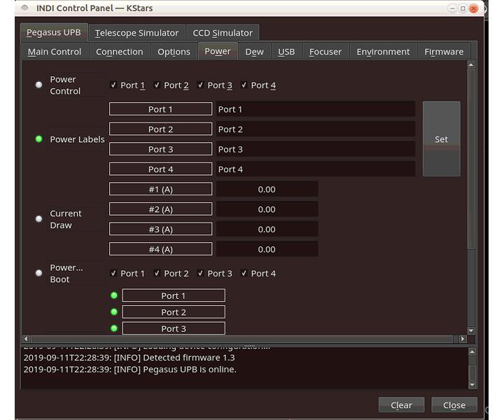Click the Current Draw status indicator
This screenshot has width=504, height=420.
click(39, 218)
